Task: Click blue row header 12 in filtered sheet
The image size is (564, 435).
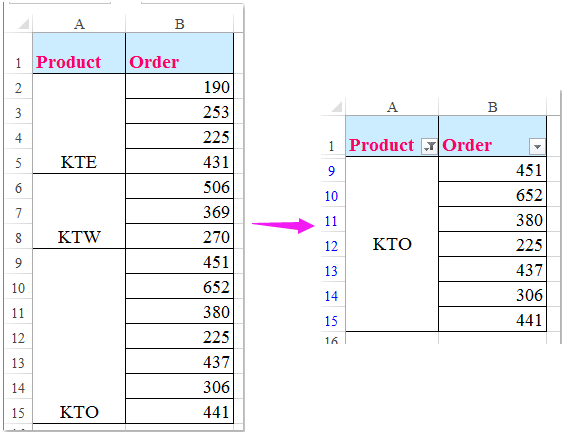Action: (332, 245)
